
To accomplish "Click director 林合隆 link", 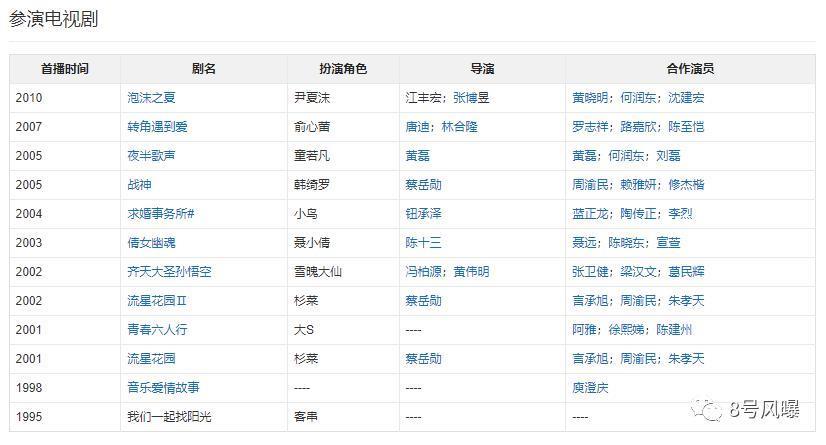I will pyautogui.click(x=459, y=126).
